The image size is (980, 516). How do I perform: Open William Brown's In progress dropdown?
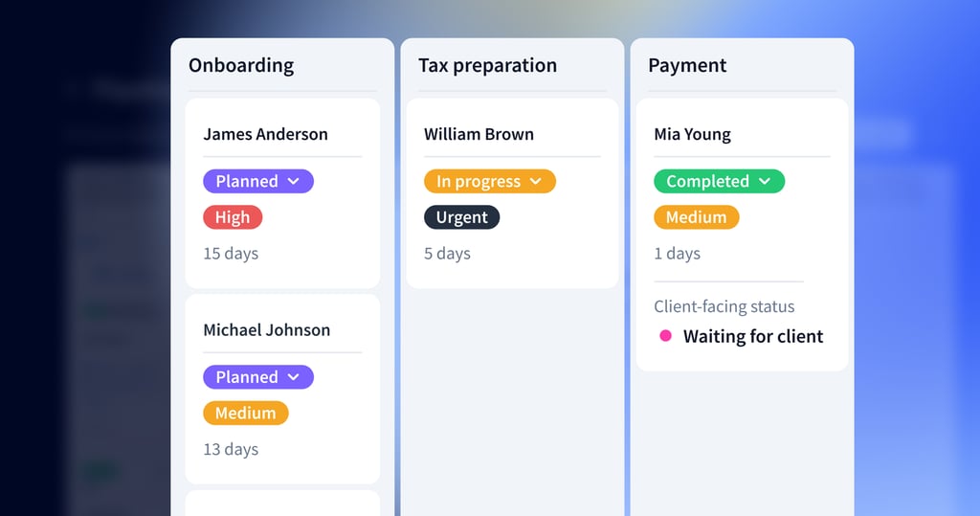click(x=489, y=181)
